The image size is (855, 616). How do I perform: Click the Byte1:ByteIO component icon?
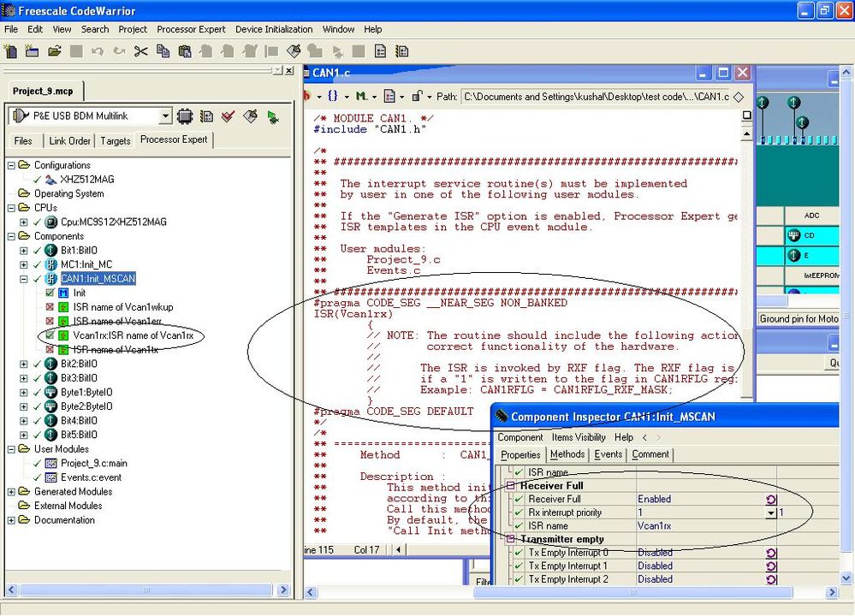[x=50, y=392]
